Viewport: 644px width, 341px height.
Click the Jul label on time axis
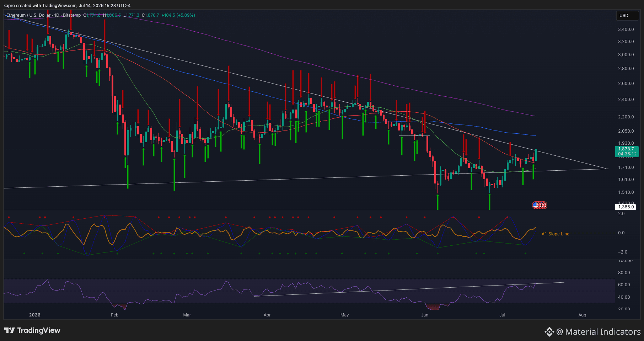(502, 315)
